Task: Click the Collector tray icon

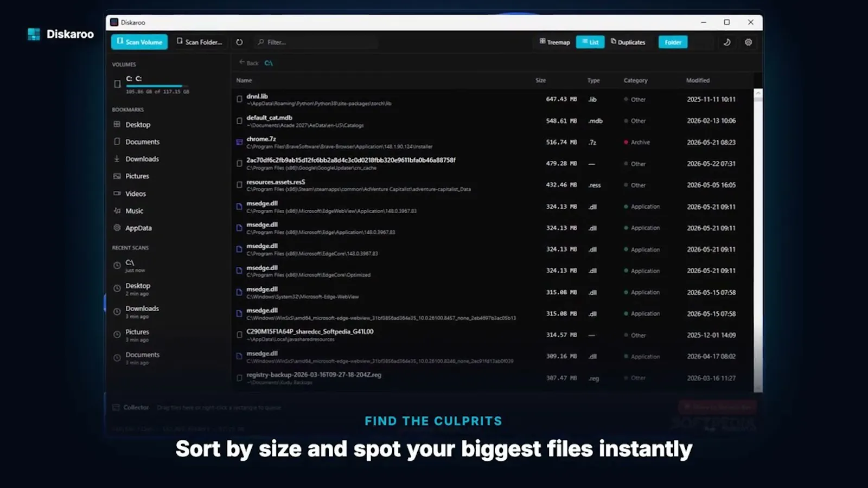Action: 116,407
